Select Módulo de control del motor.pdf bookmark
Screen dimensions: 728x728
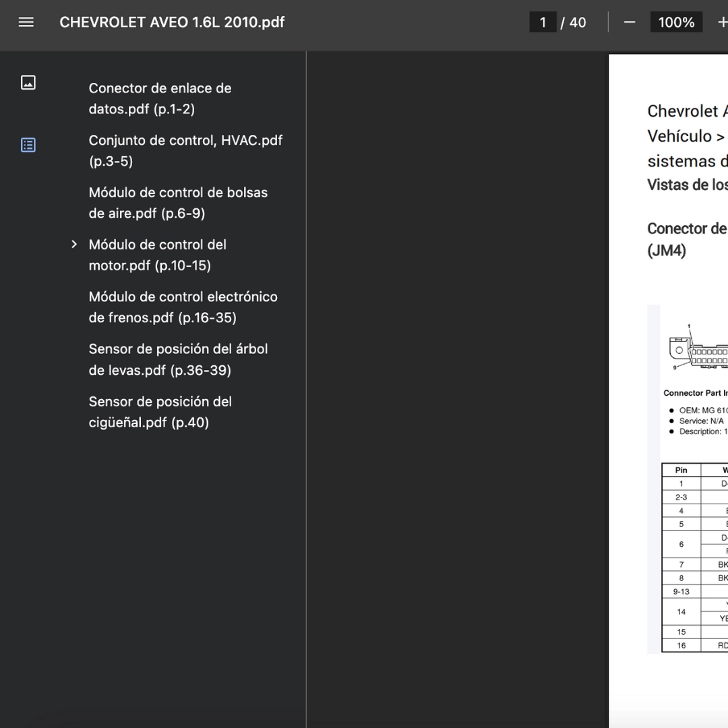158,255
